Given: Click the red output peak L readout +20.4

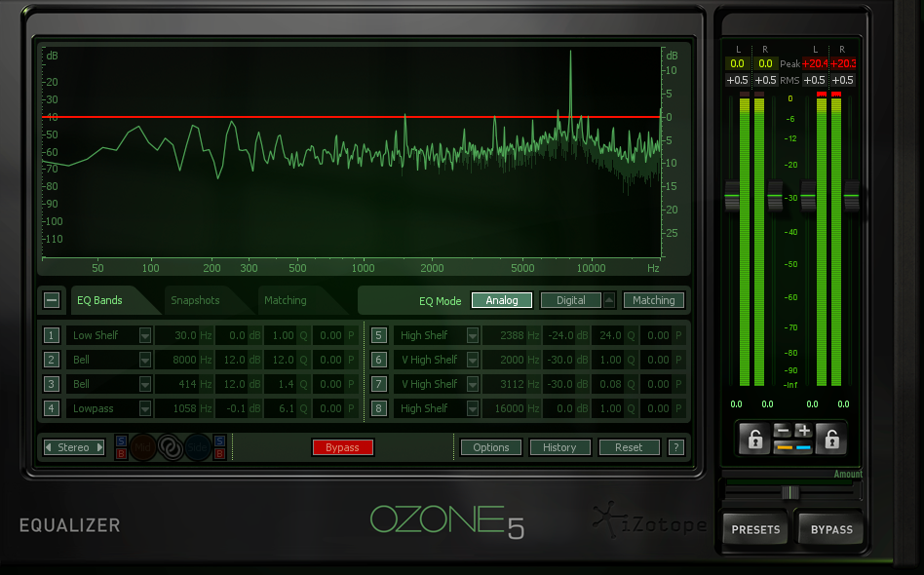Looking at the screenshot, I should 815,63.
